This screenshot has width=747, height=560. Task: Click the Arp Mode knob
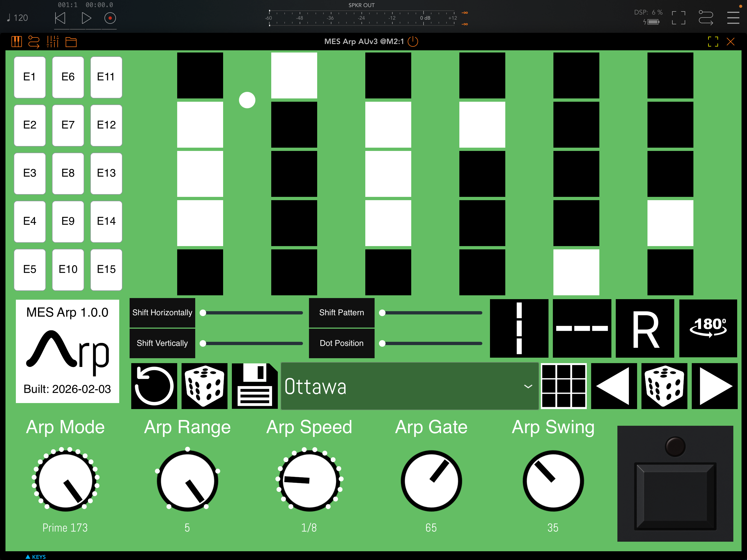click(x=66, y=481)
